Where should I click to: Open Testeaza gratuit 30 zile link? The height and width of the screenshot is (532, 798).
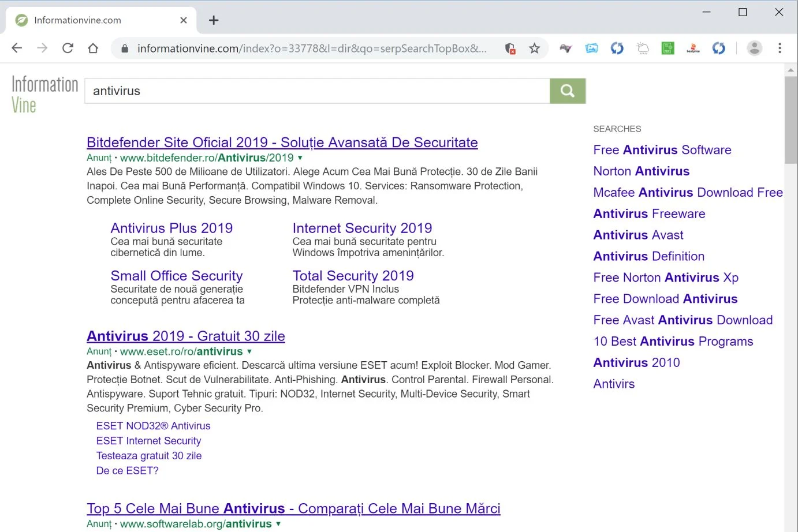click(x=149, y=456)
